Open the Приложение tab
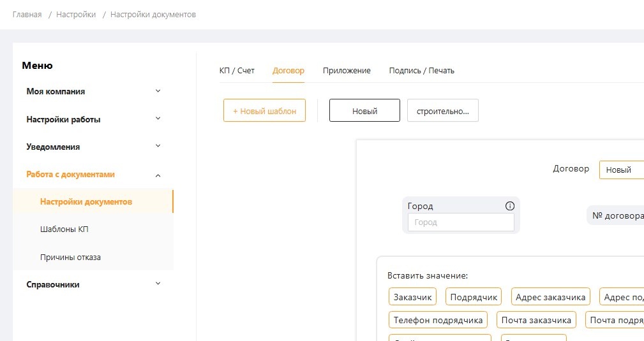Viewport: 644px width, 341px height. tap(347, 71)
